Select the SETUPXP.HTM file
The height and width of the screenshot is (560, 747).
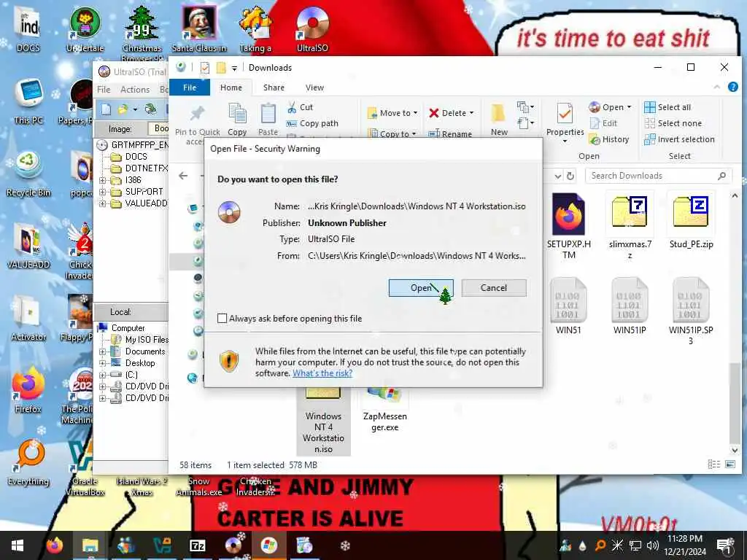(x=568, y=227)
